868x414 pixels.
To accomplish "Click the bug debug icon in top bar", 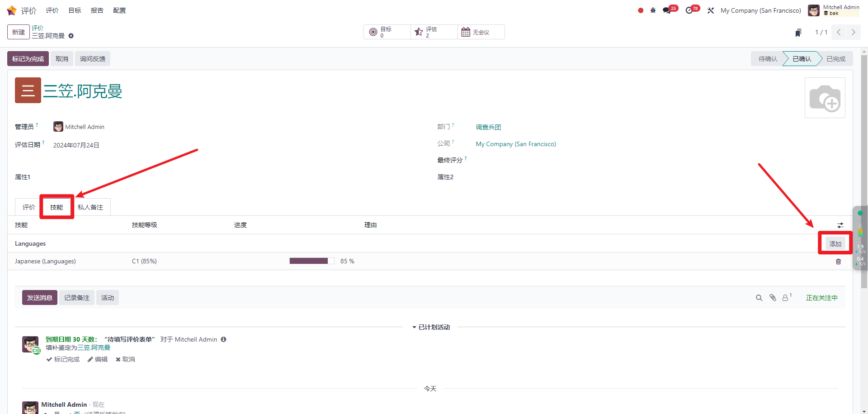I will tap(653, 10).
